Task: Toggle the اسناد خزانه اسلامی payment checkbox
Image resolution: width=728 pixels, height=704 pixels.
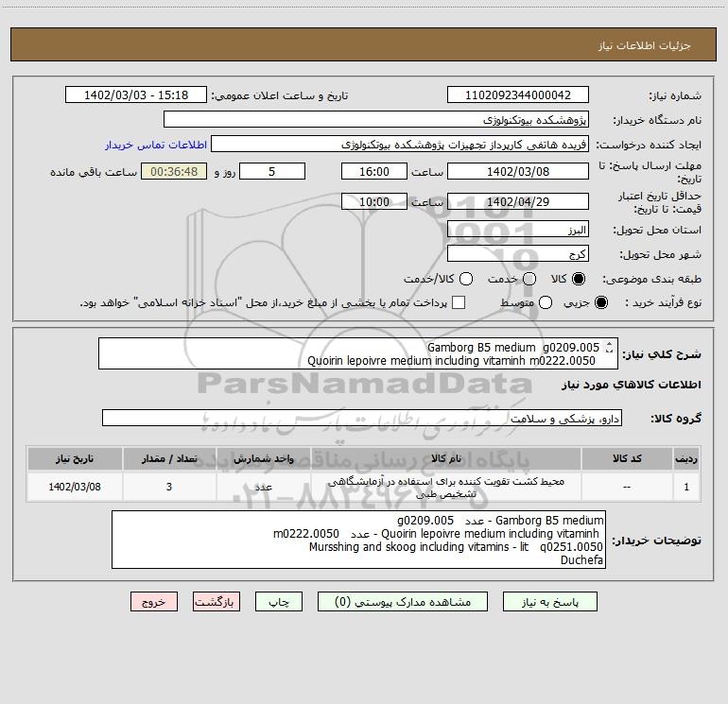Action: click(x=459, y=302)
